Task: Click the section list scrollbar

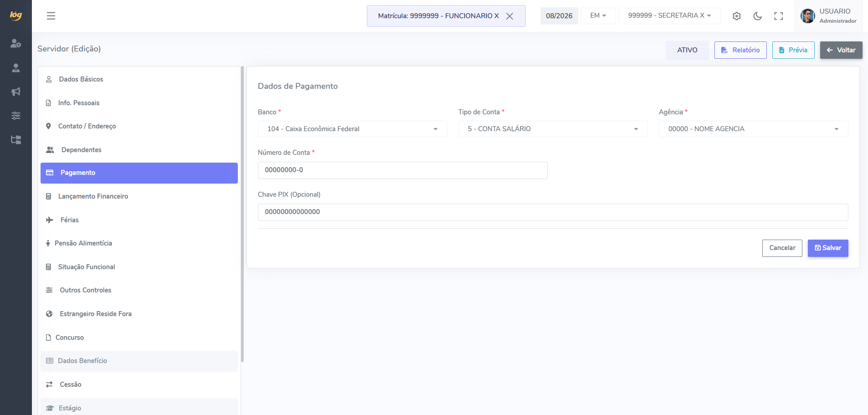Action: [242, 214]
